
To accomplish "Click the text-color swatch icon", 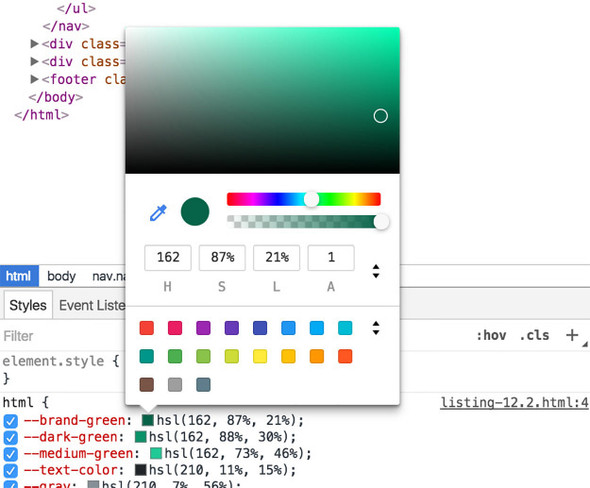I will [x=140, y=470].
